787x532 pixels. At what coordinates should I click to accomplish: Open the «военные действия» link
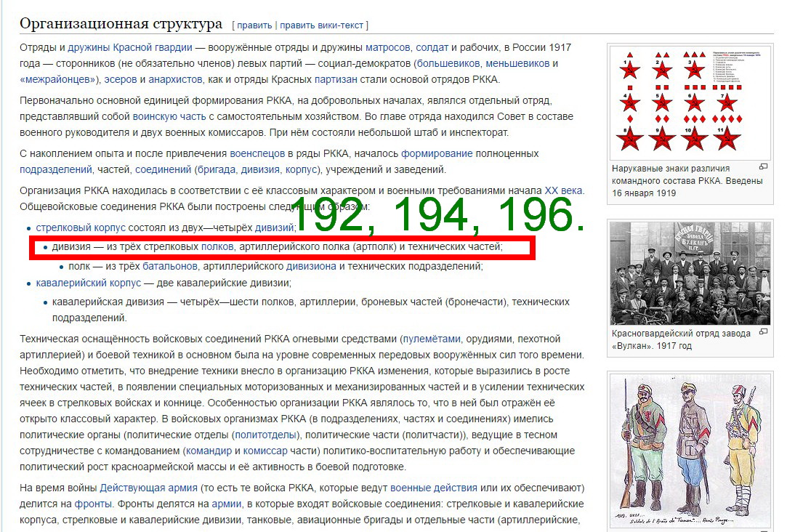pyautogui.click(x=434, y=488)
